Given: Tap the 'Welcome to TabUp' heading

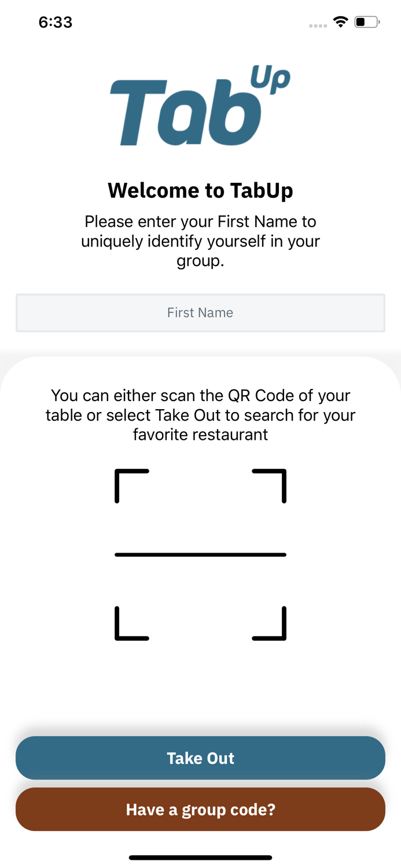Looking at the screenshot, I should tap(201, 190).
